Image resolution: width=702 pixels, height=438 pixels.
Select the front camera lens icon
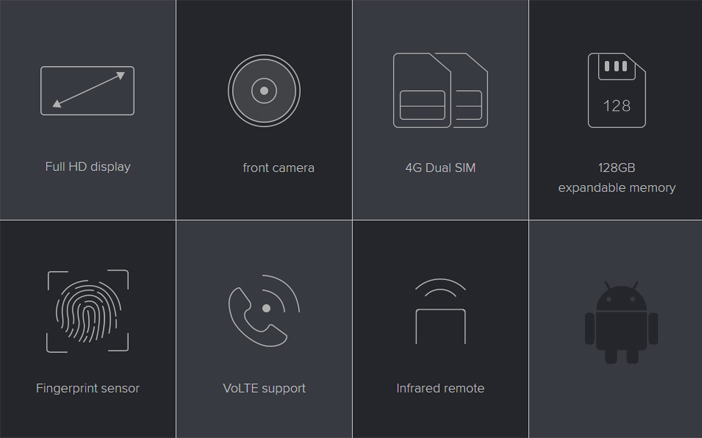click(264, 91)
